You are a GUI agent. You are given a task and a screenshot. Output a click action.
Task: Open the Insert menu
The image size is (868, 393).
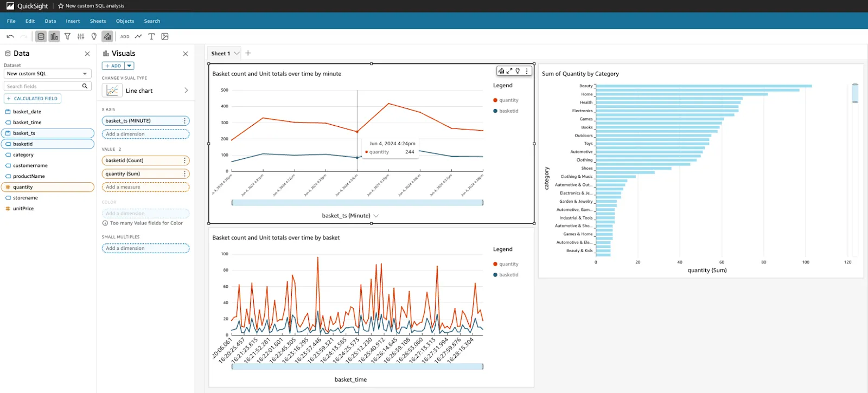[x=73, y=21]
